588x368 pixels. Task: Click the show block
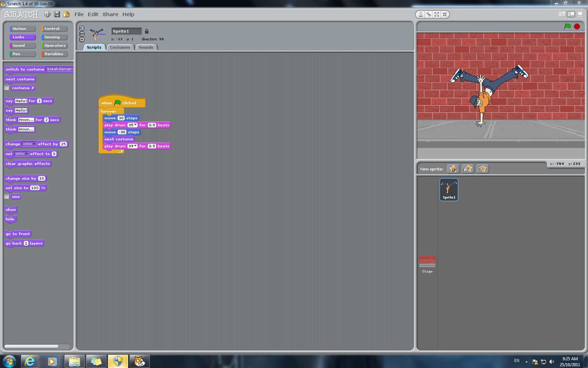click(11, 210)
